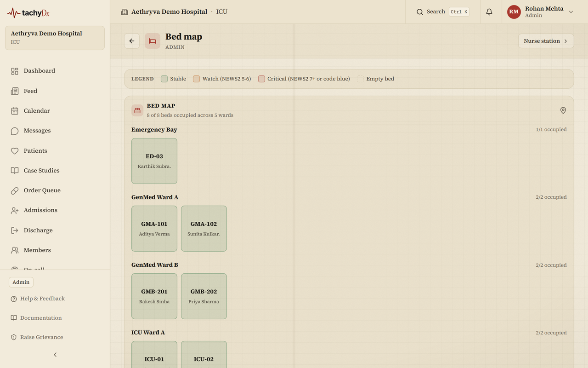Go to Patients in the sidebar
588x368 pixels.
click(55, 151)
